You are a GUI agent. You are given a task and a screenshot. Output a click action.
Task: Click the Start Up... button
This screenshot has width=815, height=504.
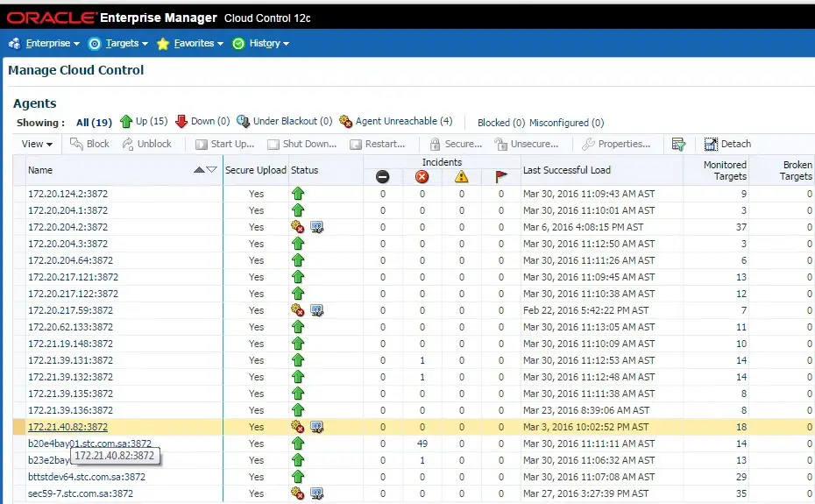click(x=224, y=144)
